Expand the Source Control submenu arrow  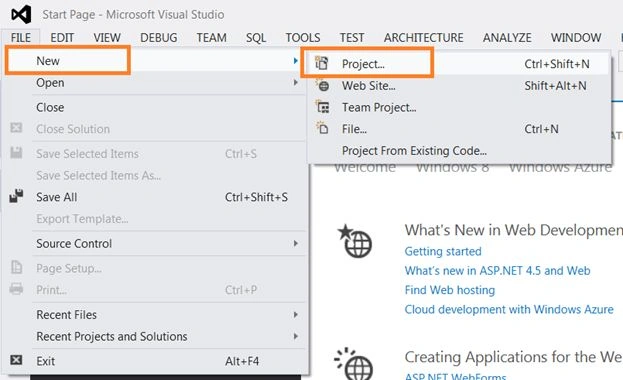click(295, 243)
